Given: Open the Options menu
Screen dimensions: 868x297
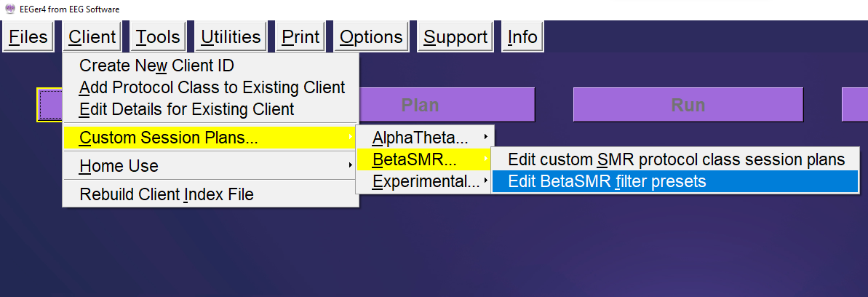Looking at the screenshot, I should point(371,37).
